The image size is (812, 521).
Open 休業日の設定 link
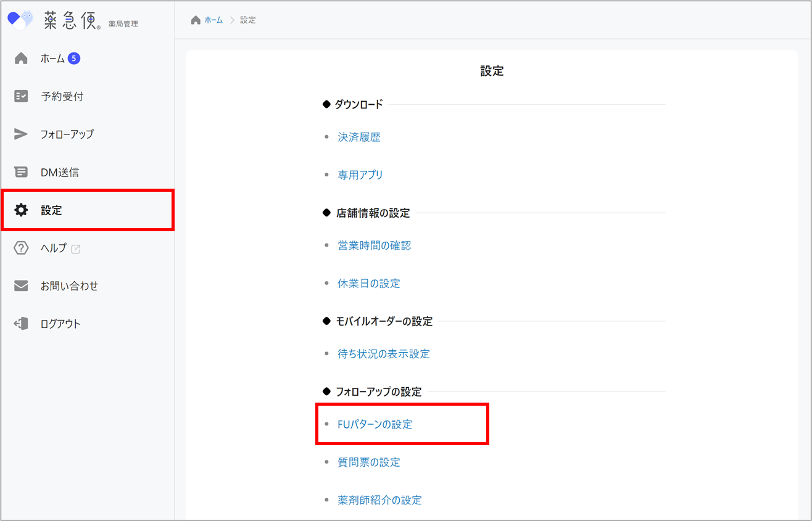pyautogui.click(x=369, y=284)
